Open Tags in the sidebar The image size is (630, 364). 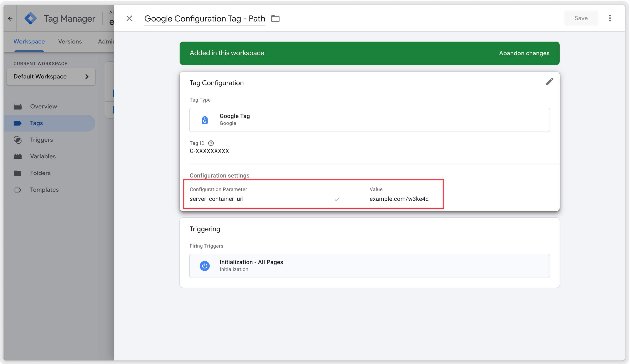(x=49, y=123)
